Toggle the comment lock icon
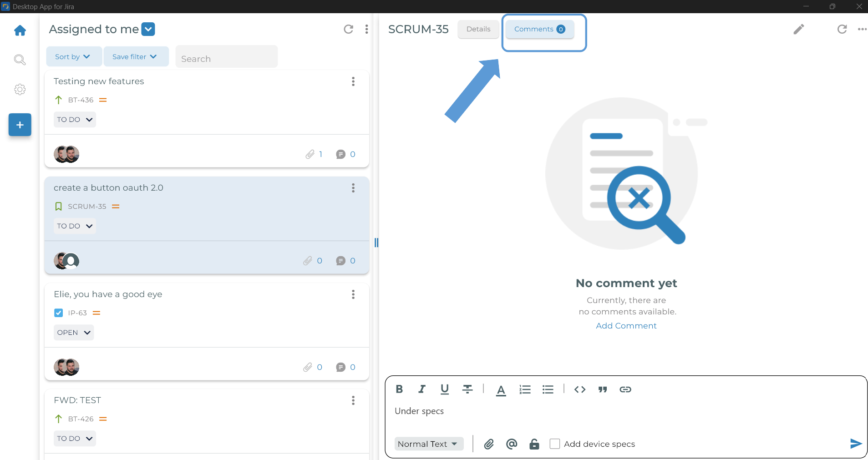The width and height of the screenshot is (868, 460). (534, 444)
